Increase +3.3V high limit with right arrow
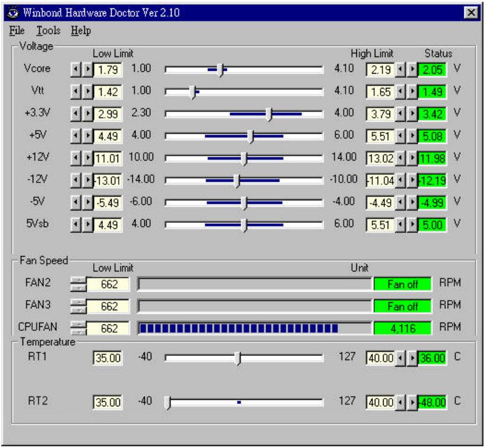The height and width of the screenshot is (448, 484). pos(412,114)
